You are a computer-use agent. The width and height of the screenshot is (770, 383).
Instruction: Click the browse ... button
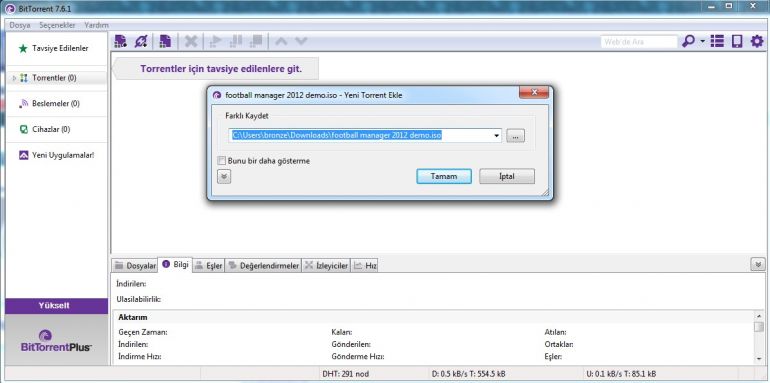(515, 136)
